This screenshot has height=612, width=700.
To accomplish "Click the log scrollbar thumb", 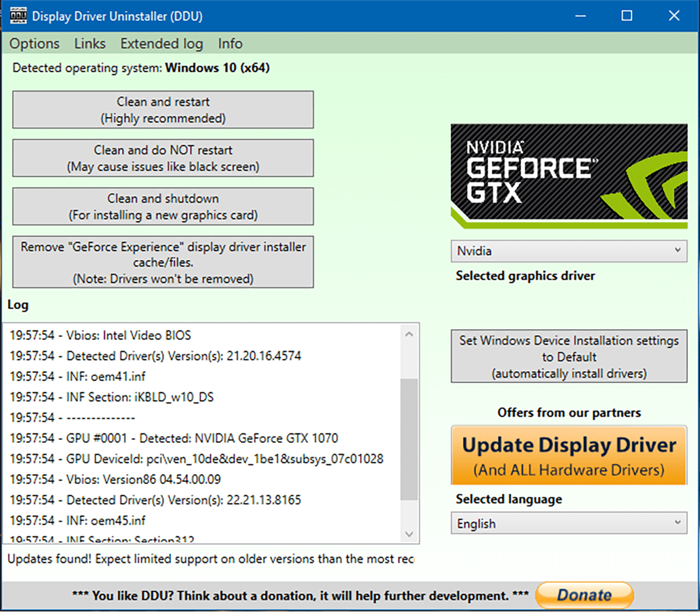I will point(409,439).
